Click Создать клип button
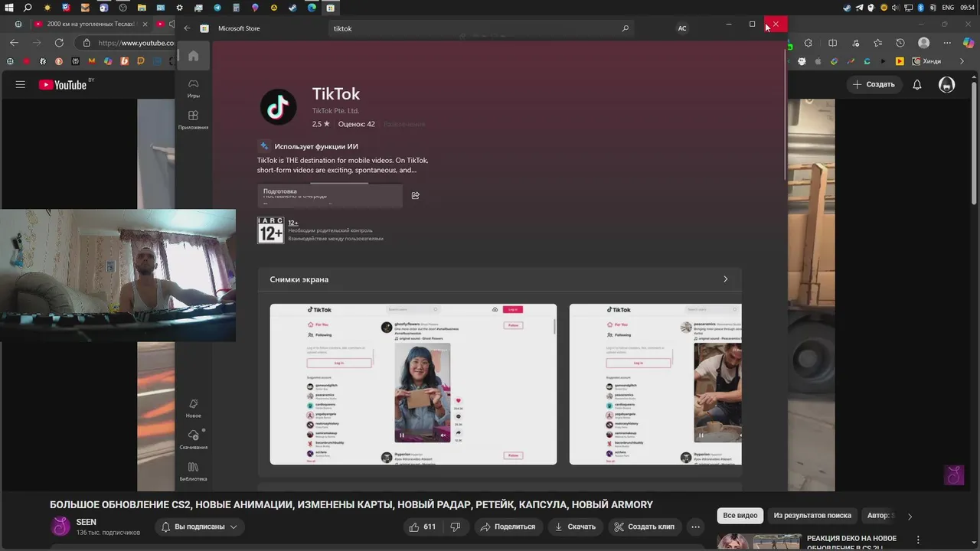Screen dimensions: 980x551 [x=645, y=527]
